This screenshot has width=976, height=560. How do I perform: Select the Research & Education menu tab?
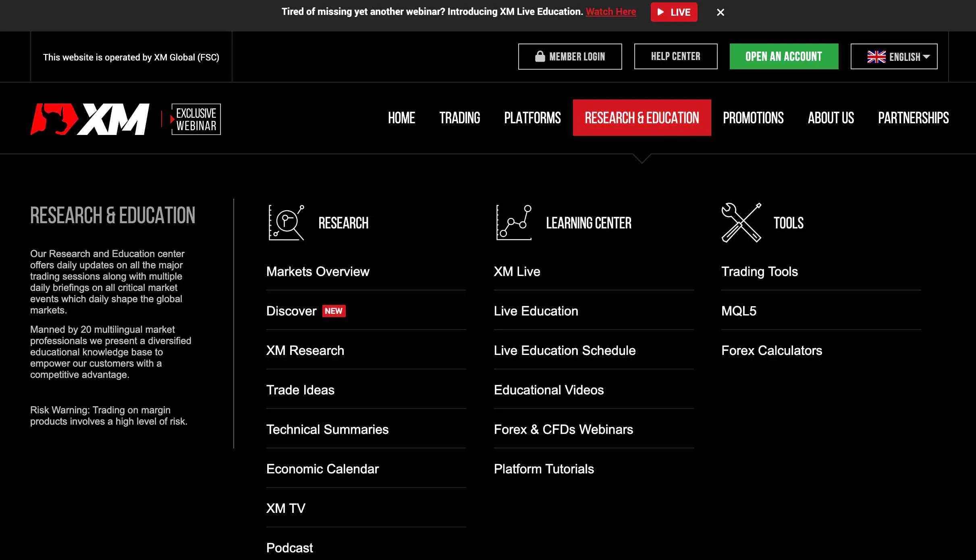pyautogui.click(x=642, y=118)
